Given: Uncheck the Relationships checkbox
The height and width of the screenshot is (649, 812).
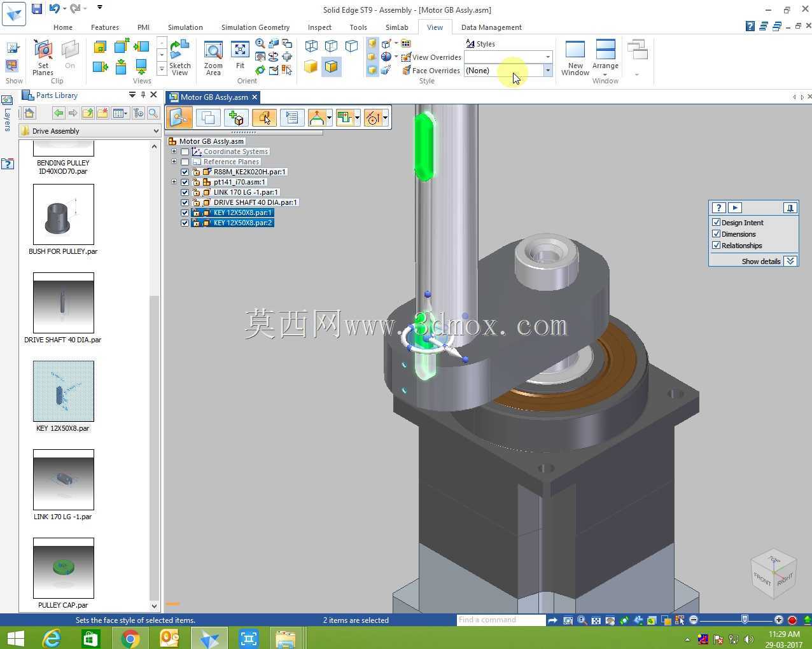Looking at the screenshot, I should click(716, 246).
